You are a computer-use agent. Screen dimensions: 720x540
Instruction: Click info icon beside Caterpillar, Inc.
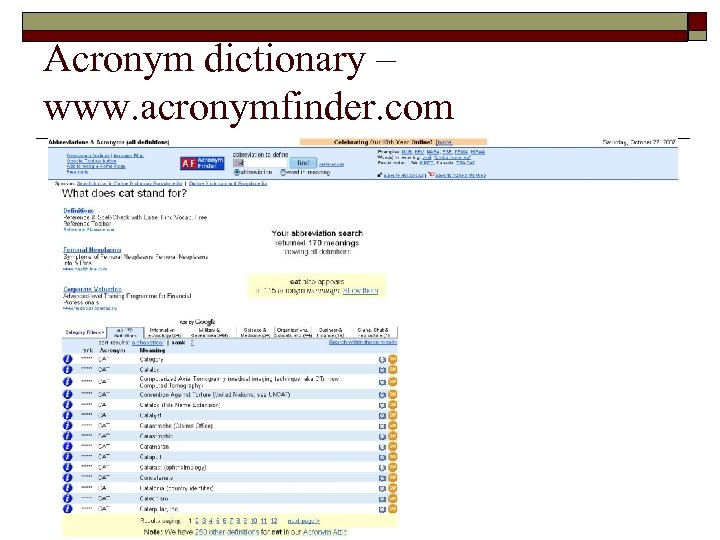coord(68,509)
